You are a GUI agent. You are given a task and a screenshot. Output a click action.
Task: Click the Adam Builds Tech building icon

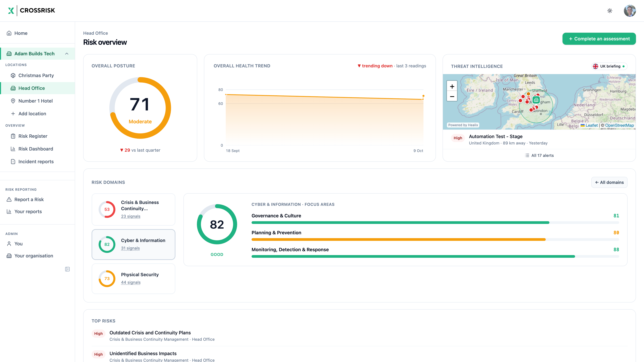(9, 54)
